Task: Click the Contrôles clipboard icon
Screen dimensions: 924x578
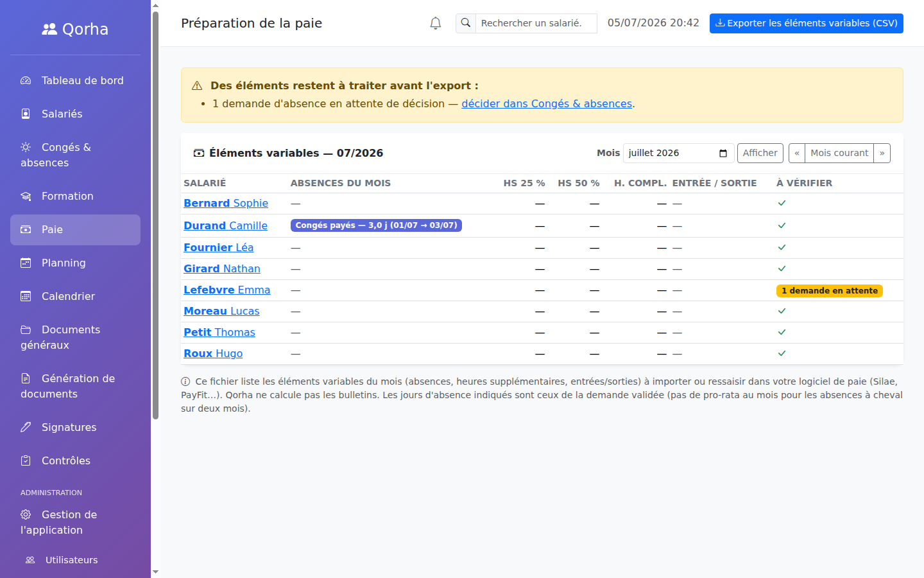Action: tap(26, 460)
